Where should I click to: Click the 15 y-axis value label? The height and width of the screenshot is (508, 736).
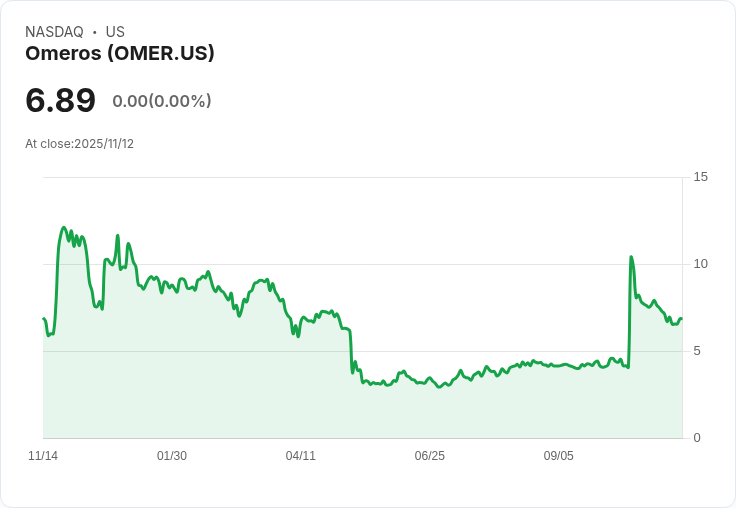point(700,177)
